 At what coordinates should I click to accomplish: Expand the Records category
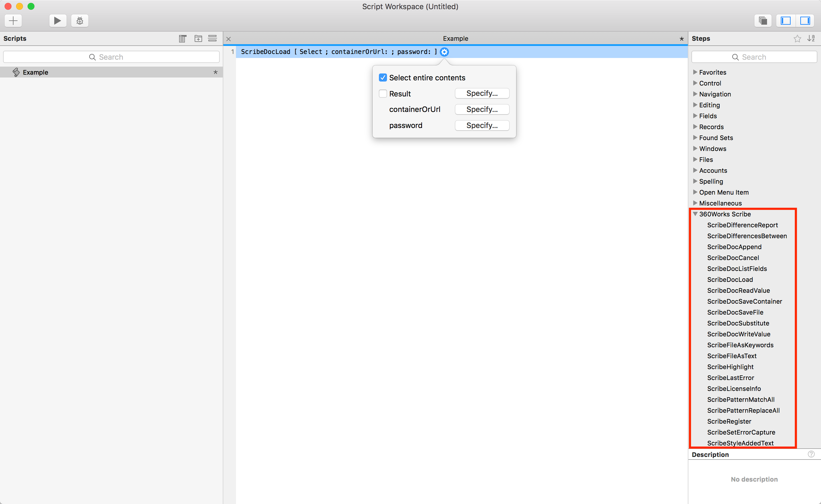pyautogui.click(x=695, y=127)
